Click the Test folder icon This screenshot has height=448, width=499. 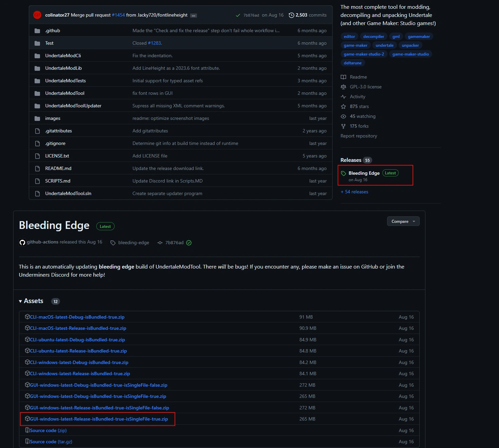(37, 43)
